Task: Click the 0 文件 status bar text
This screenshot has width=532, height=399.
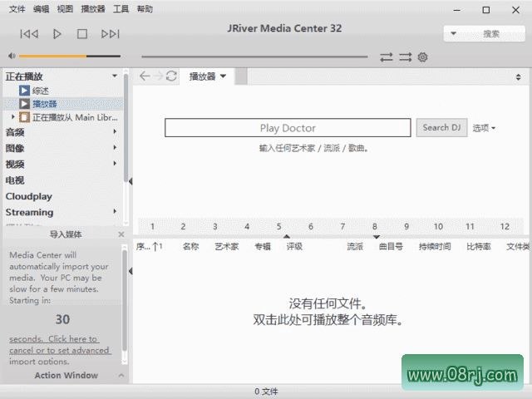Action: point(266,392)
